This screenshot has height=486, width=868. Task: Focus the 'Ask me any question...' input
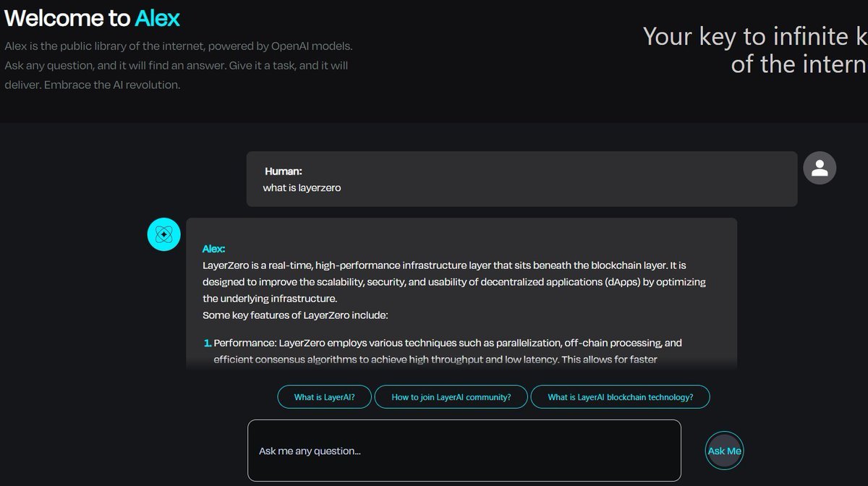point(464,451)
